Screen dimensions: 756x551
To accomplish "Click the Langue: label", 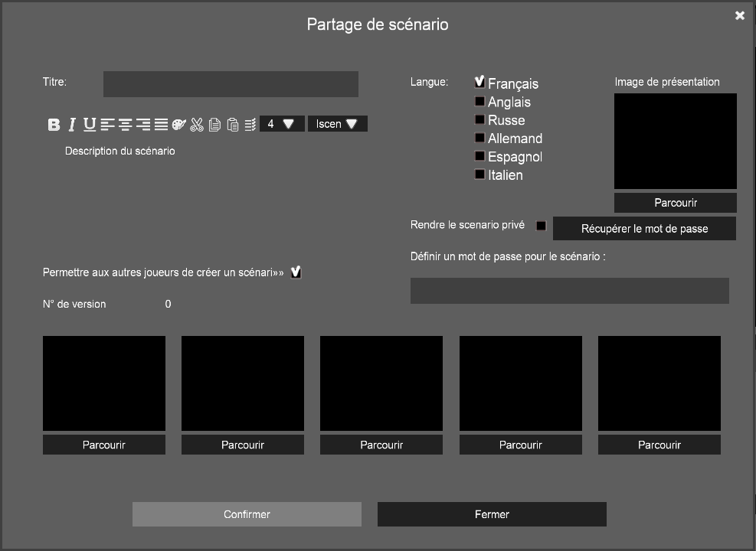I will point(429,82).
